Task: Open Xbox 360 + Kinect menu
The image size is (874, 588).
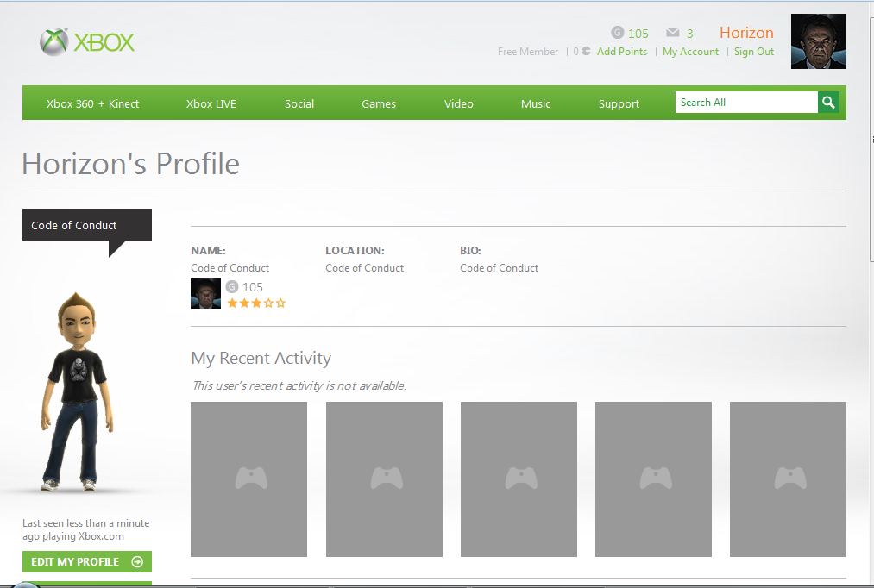Action: tap(92, 103)
